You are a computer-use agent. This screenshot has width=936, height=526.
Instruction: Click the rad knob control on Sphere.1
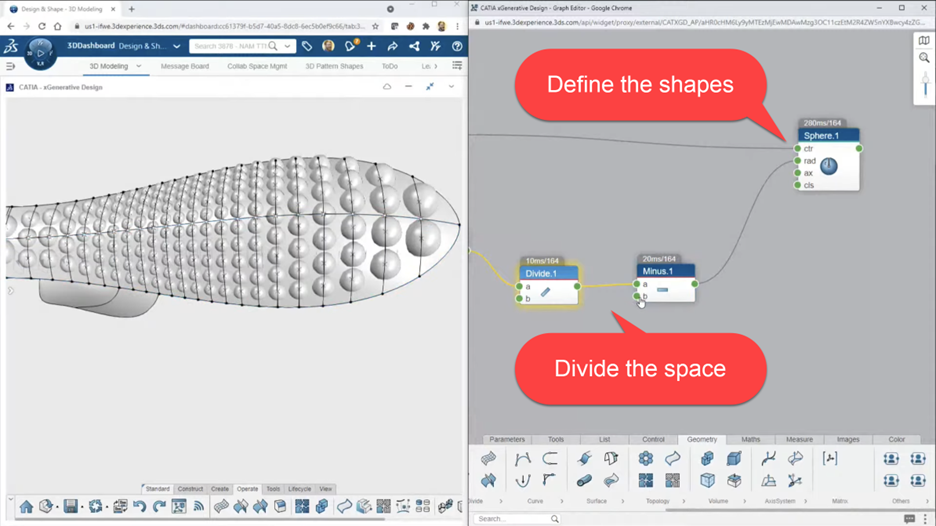(829, 166)
